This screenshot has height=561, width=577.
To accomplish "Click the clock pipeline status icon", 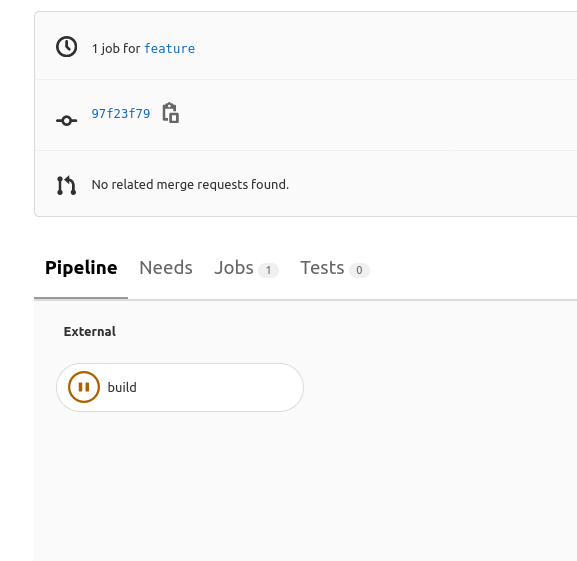I will (67, 47).
